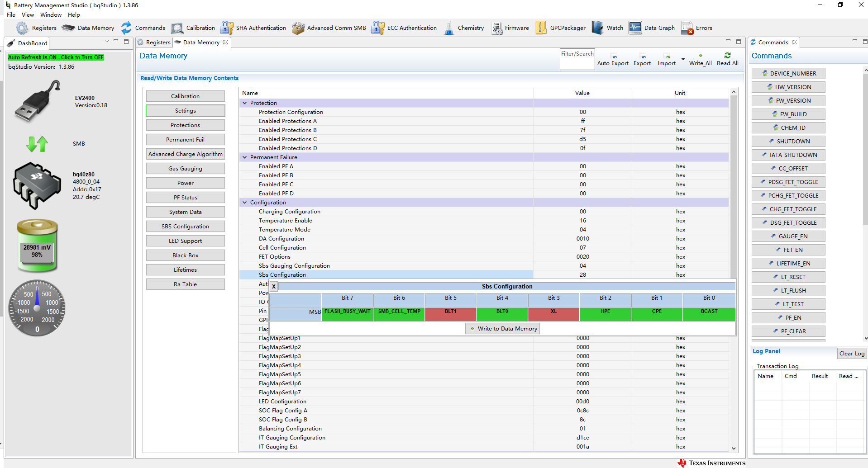Open the Data Graph toolbar icon
Image resolution: width=868 pixels, height=468 pixels.
point(635,28)
